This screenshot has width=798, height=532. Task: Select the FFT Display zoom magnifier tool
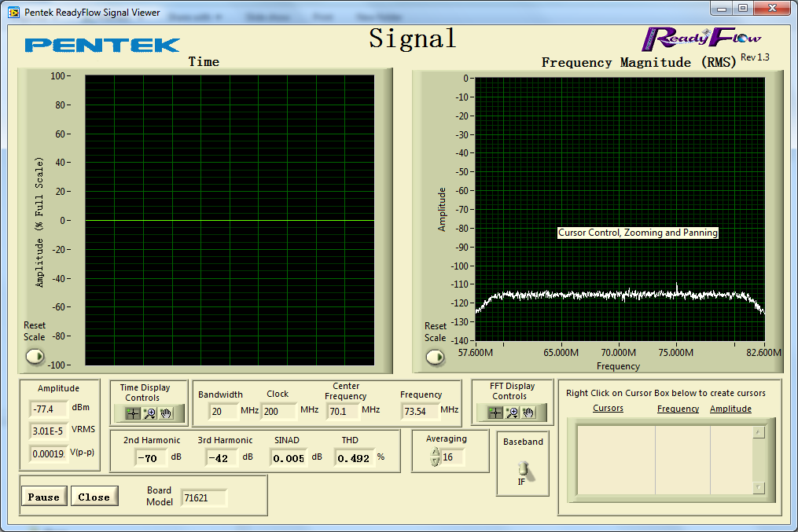[x=512, y=413]
